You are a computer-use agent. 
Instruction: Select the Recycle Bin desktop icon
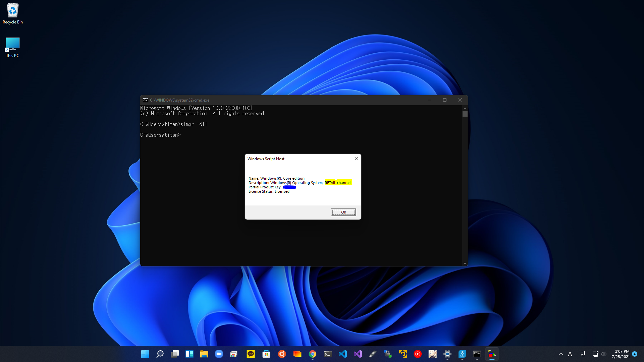[x=13, y=14]
